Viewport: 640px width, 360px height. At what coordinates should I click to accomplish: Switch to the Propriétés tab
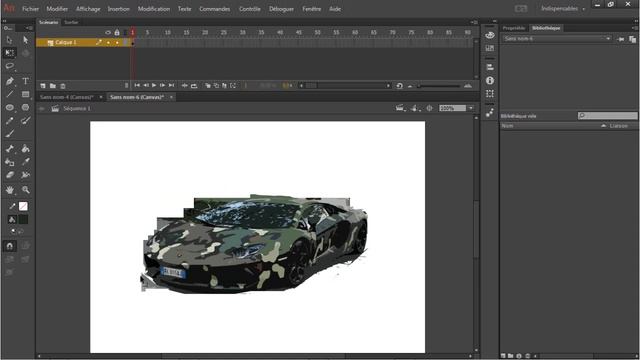(514, 28)
